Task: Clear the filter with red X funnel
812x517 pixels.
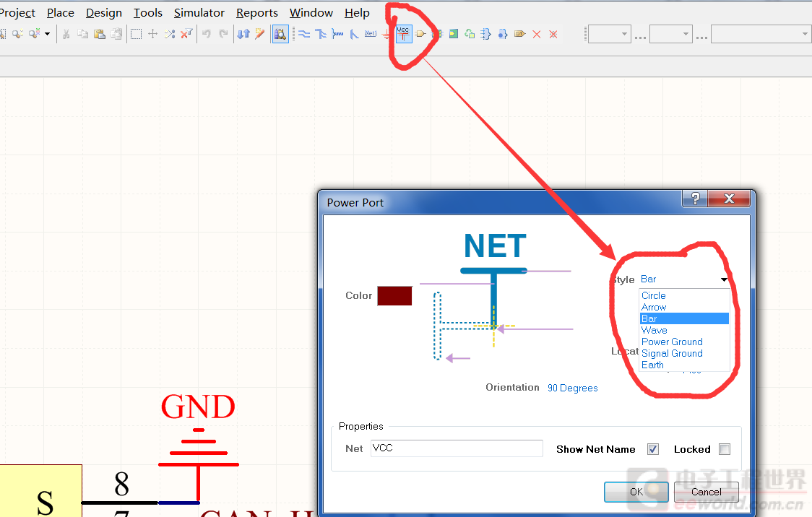Action: [186, 34]
